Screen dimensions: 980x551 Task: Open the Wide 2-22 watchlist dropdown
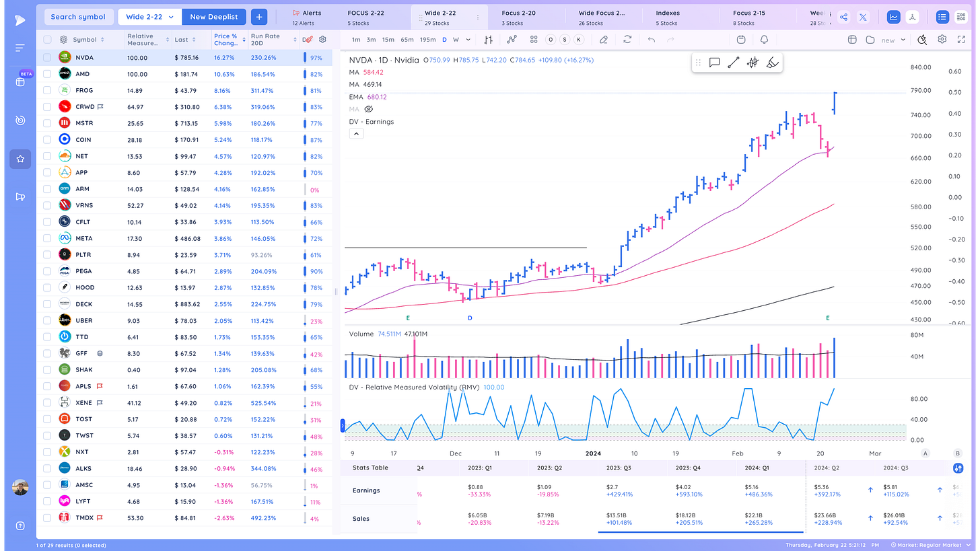coord(149,17)
